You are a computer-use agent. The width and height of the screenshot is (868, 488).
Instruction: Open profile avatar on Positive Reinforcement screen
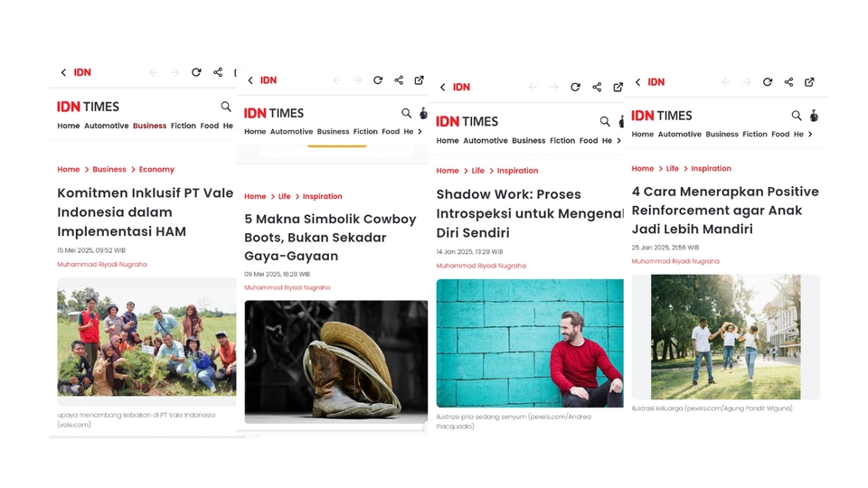point(814,116)
